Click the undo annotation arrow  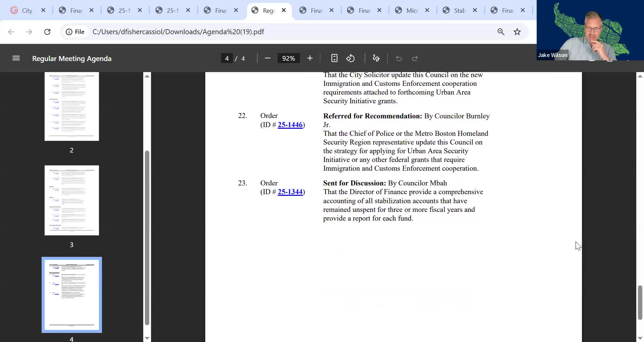tap(398, 58)
